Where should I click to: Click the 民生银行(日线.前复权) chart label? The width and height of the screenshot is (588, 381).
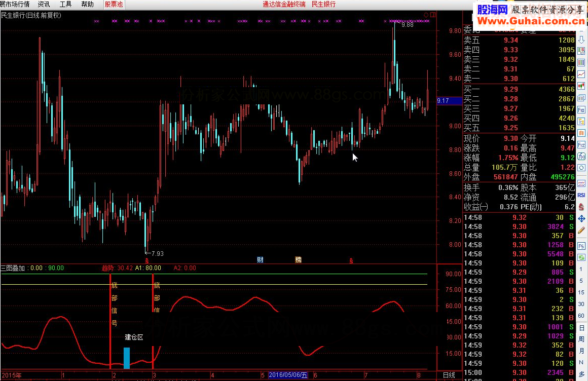click(x=31, y=15)
